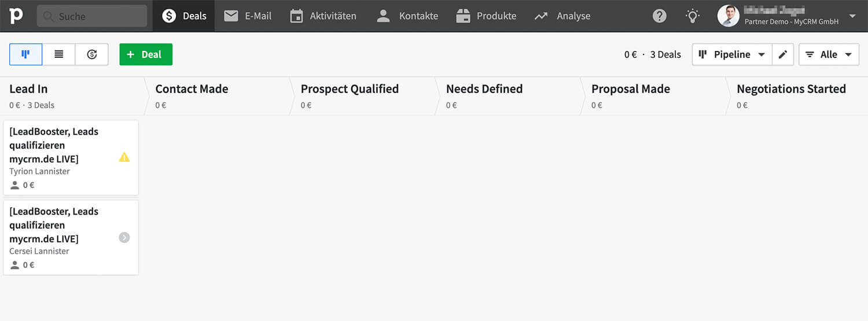Switch to list view of deals

(x=58, y=54)
